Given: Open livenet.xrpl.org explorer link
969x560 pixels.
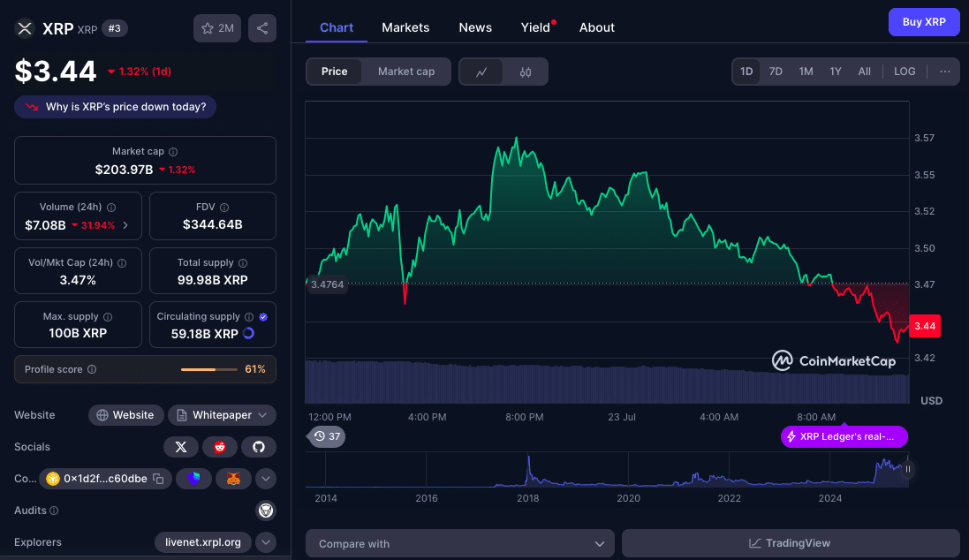Looking at the screenshot, I should [x=202, y=542].
